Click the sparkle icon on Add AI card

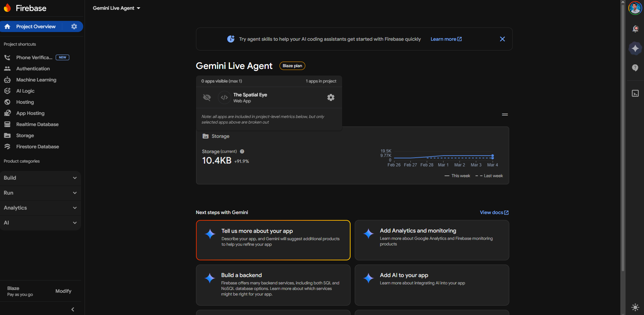tap(369, 278)
